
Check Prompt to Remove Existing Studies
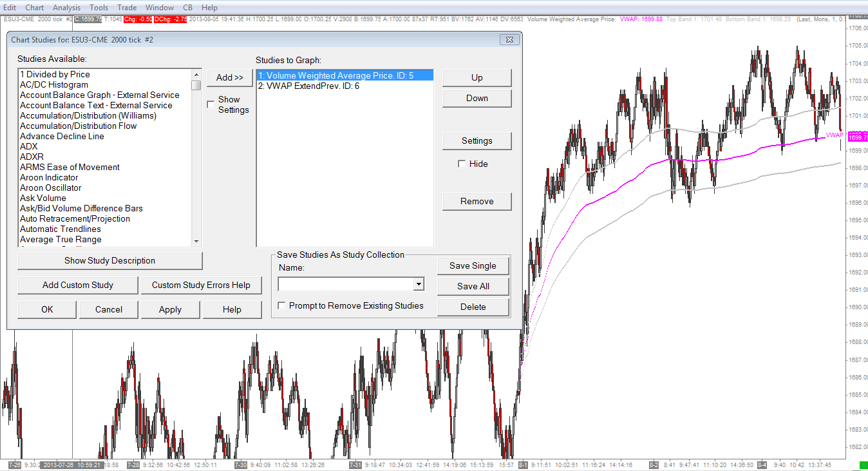(x=281, y=305)
